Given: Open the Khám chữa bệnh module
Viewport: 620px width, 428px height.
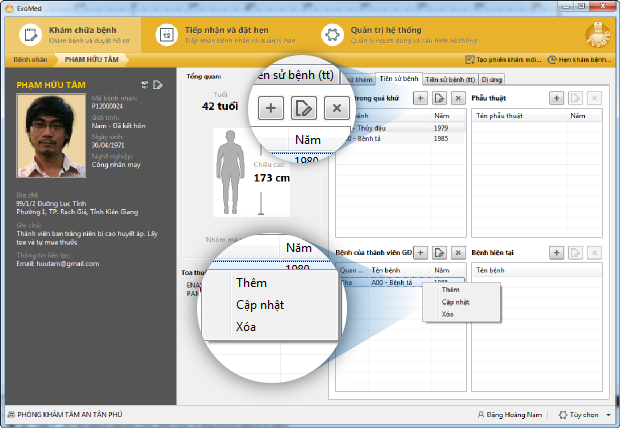Looking at the screenshot, I should pos(74,35).
